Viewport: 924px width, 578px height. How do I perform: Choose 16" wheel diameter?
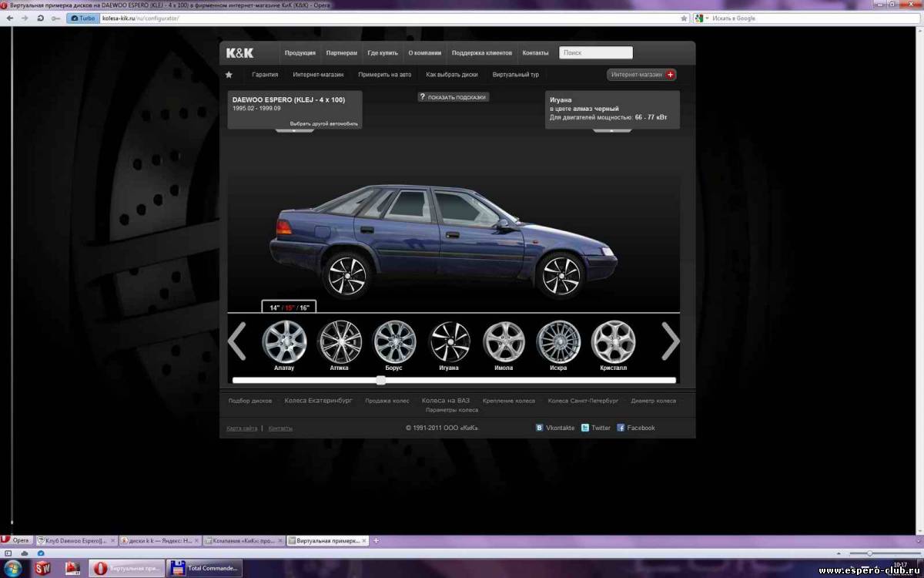[304, 307]
